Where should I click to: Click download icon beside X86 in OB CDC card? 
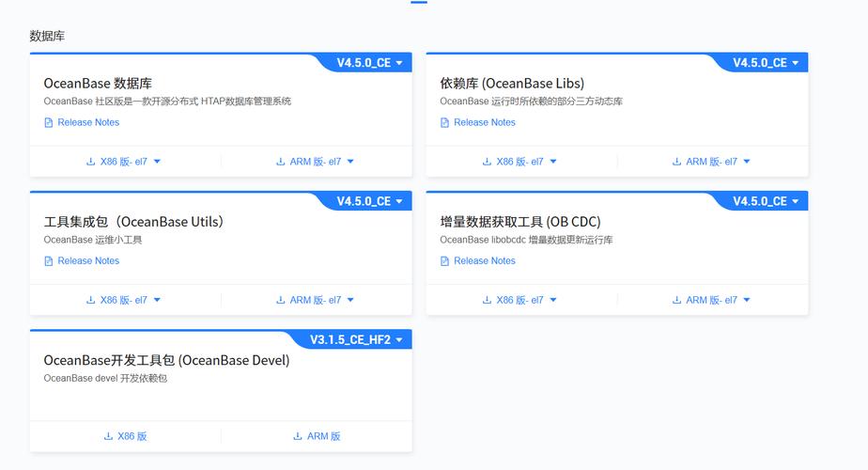coord(487,300)
